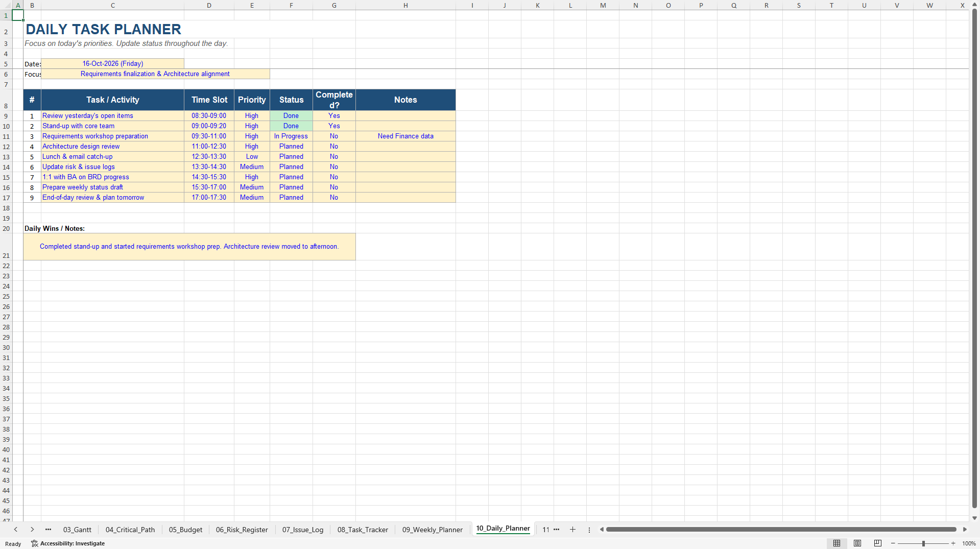
Task: Show hidden sheet tabs on left ellipsis
Action: tap(48, 530)
